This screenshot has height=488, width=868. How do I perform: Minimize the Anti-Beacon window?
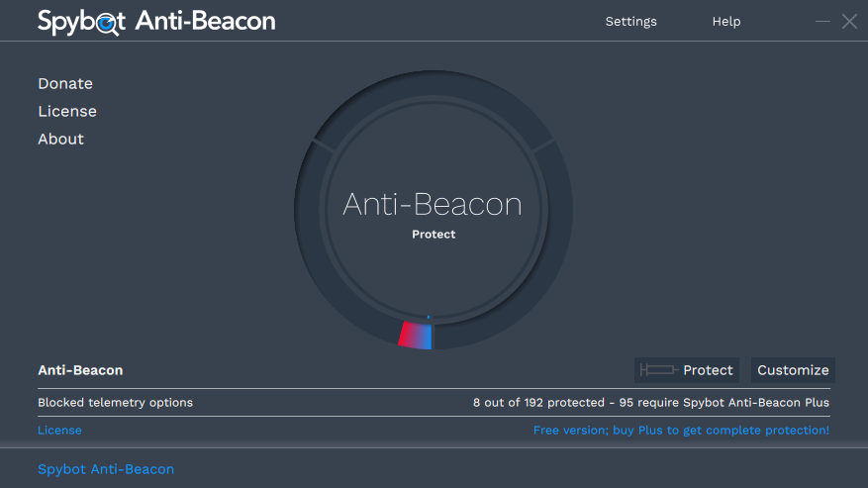(822, 22)
